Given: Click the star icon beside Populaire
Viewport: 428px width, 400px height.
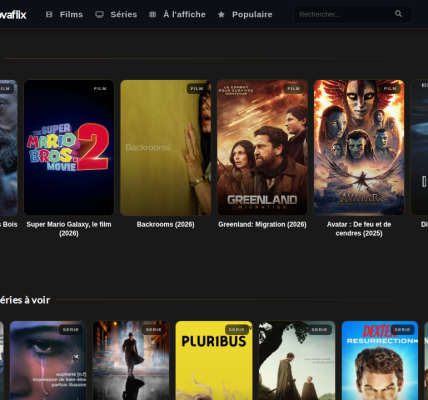Looking at the screenshot, I should (221, 14).
